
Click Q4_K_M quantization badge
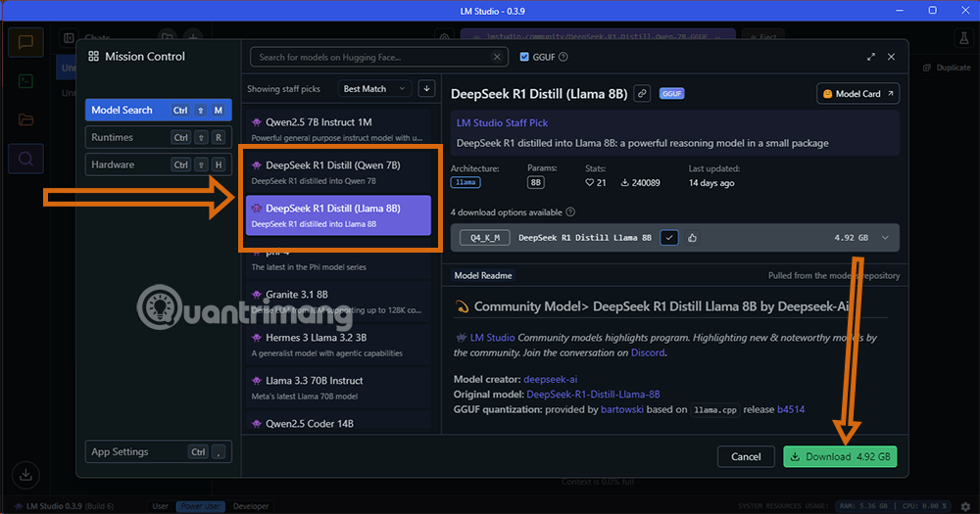pyautogui.click(x=484, y=237)
